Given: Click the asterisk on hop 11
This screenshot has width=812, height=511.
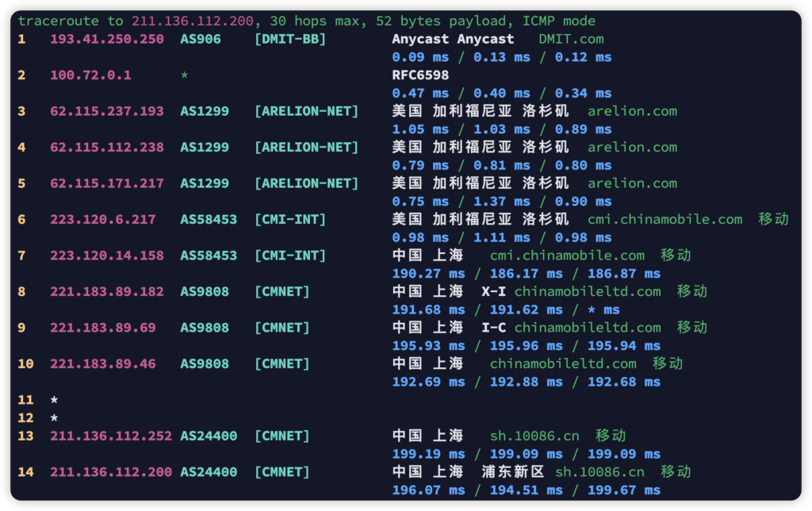Looking at the screenshot, I should point(54,400).
